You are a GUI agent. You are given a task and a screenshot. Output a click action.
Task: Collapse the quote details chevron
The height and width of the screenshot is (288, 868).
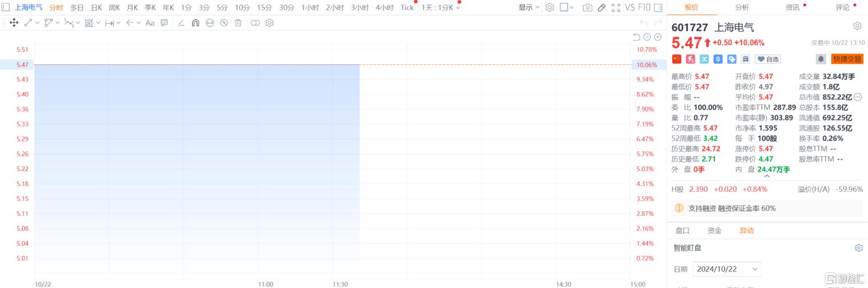(766, 177)
